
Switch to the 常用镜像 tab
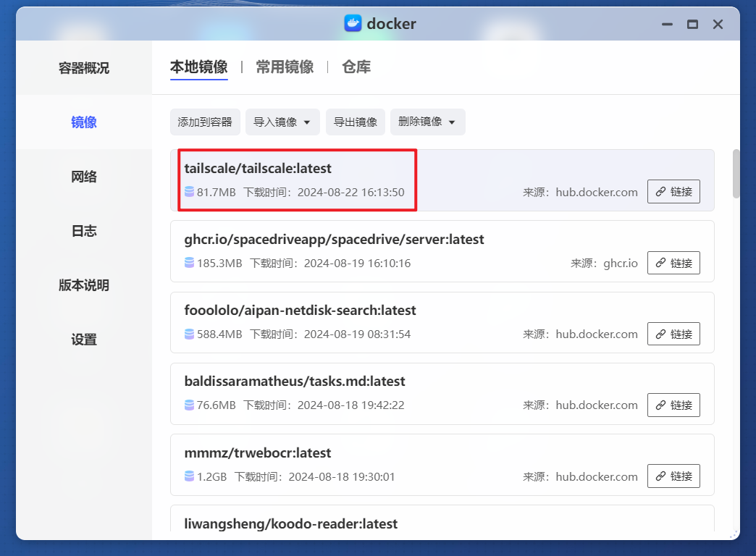pos(285,67)
